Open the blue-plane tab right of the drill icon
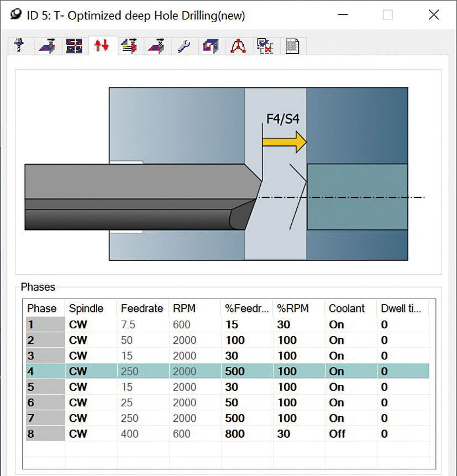The width and height of the screenshot is (457, 476). (x=47, y=46)
